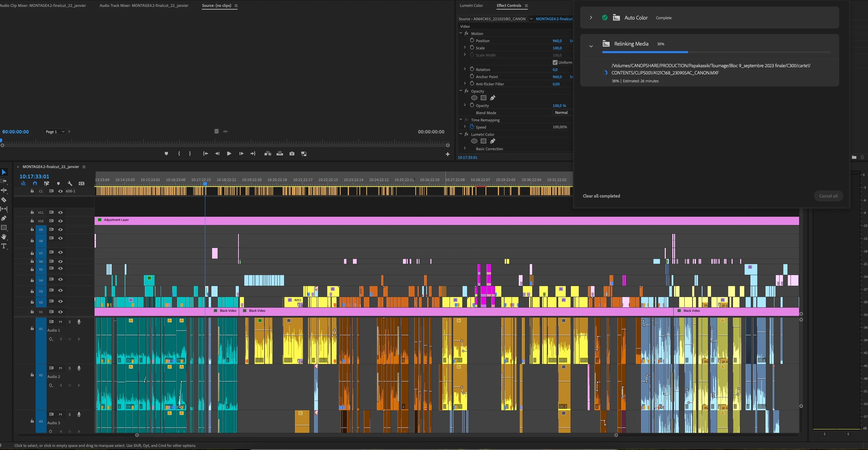Click Clear all completed
868x450 pixels.
pos(601,196)
